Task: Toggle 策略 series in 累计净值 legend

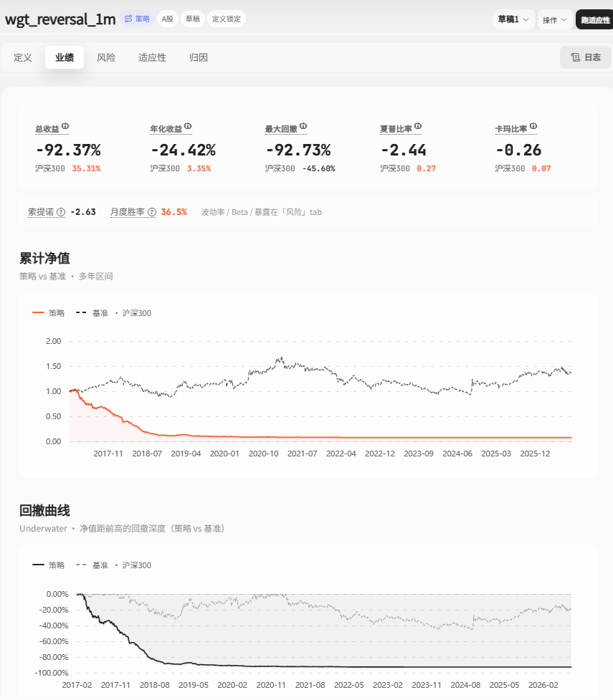Action: point(49,313)
